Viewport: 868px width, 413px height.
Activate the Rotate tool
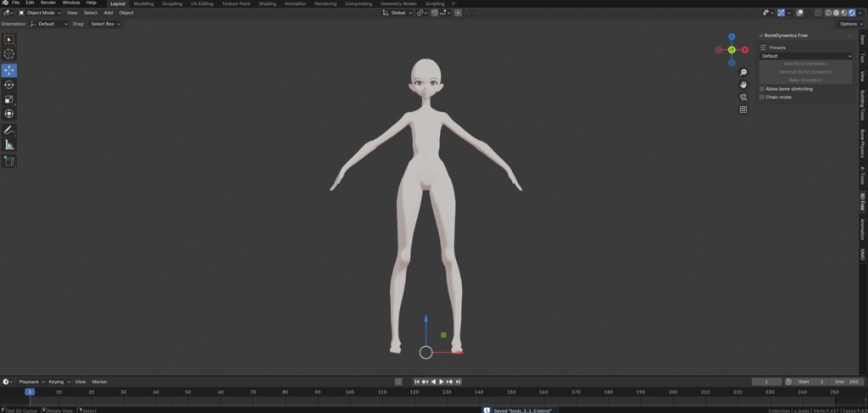(8, 85)
